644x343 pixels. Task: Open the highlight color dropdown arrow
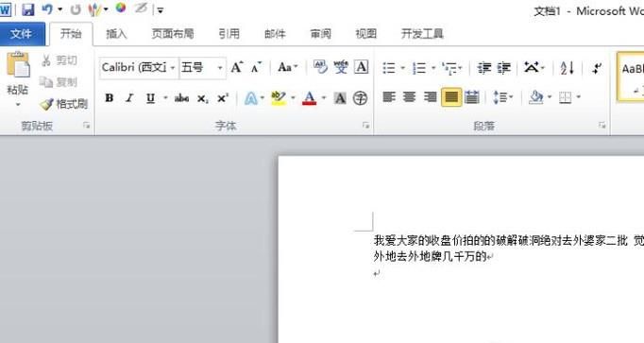coord(294,97)
